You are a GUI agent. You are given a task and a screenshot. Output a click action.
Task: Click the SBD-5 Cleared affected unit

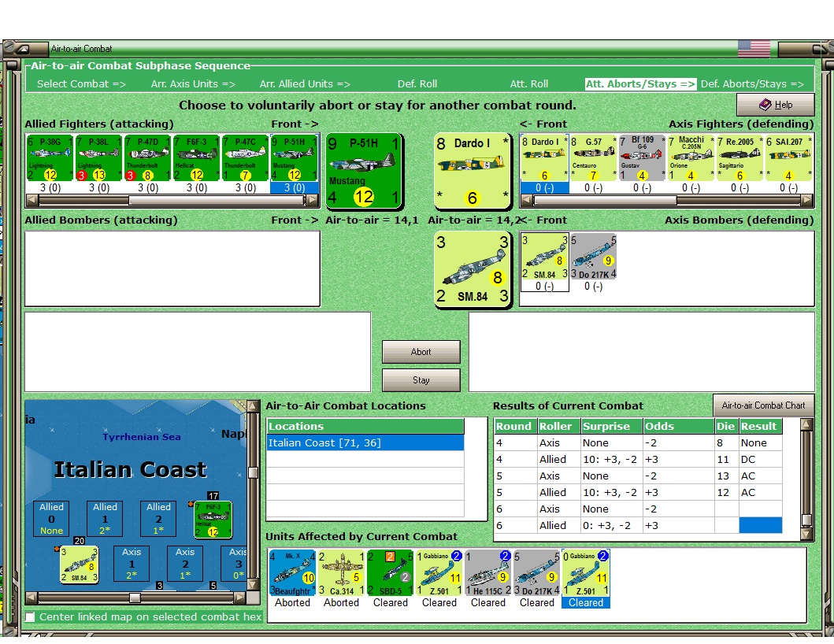point(391,573)
